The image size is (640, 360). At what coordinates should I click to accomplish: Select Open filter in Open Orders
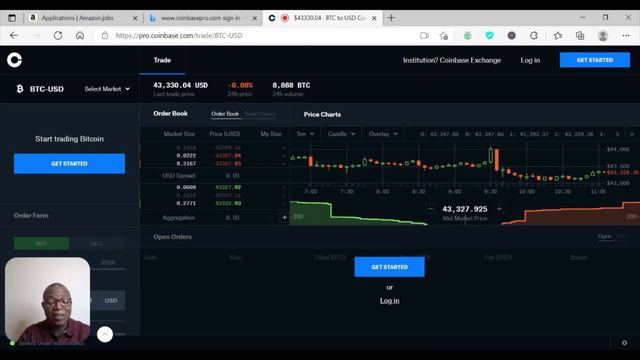pos(604,236)
